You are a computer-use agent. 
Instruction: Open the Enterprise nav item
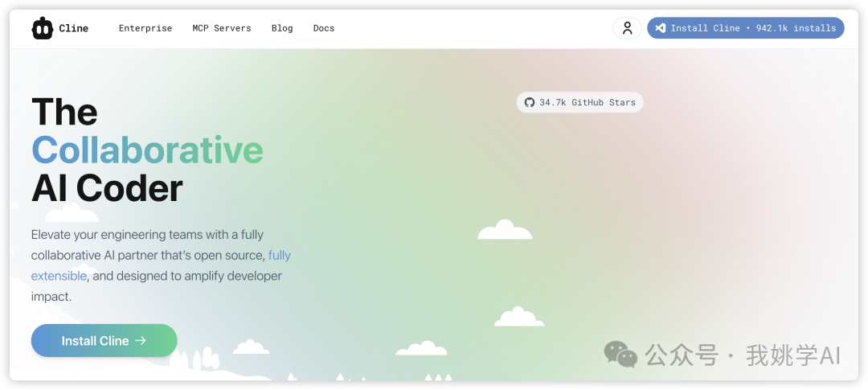click(145, 28)
